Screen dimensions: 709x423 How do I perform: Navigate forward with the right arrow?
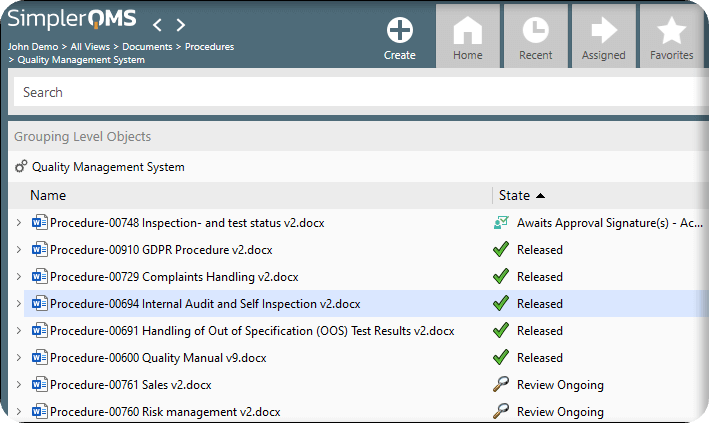click(x=181, y=24)
